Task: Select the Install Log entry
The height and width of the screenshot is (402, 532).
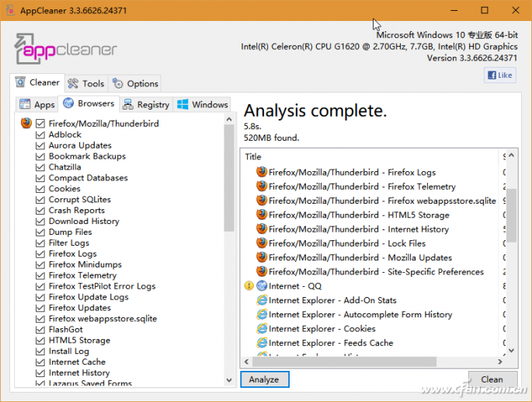Action: [x=69, y=351]
